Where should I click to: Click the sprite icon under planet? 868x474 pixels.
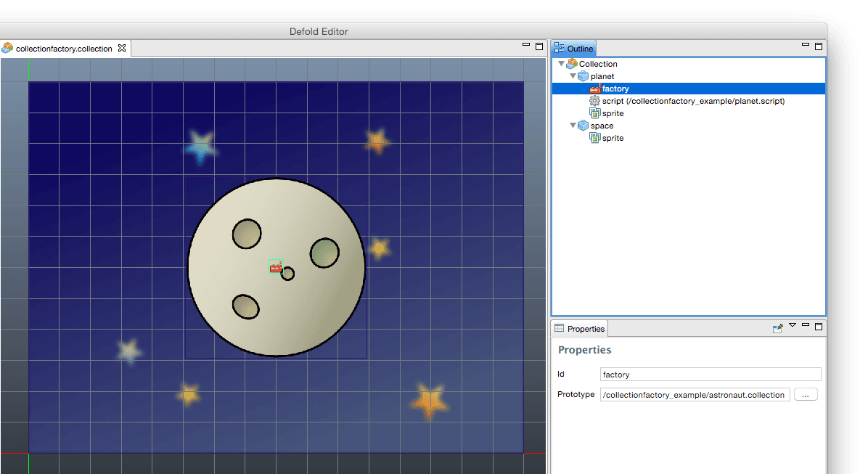(595, 113)
